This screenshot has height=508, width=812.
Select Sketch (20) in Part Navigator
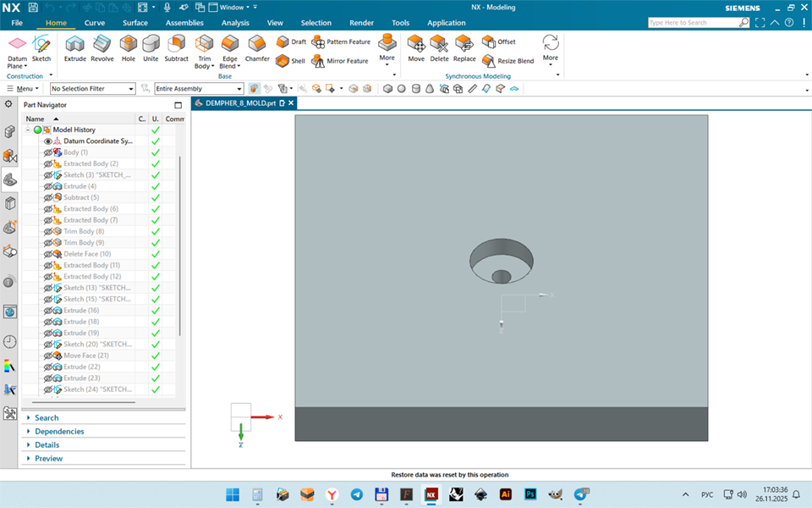click(x=97, y=345)
